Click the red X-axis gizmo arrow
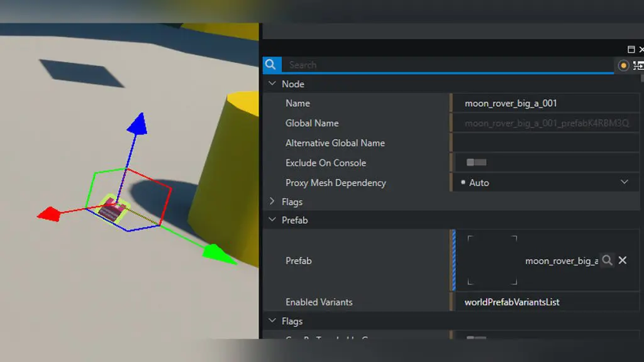Screen dimensions: 644x362 [x=48, y=214]
